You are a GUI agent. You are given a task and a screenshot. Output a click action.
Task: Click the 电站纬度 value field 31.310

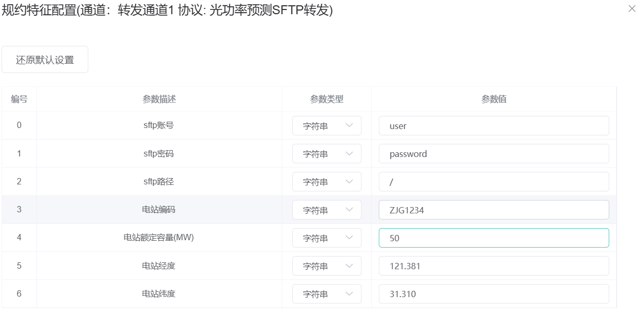(494, 294)
